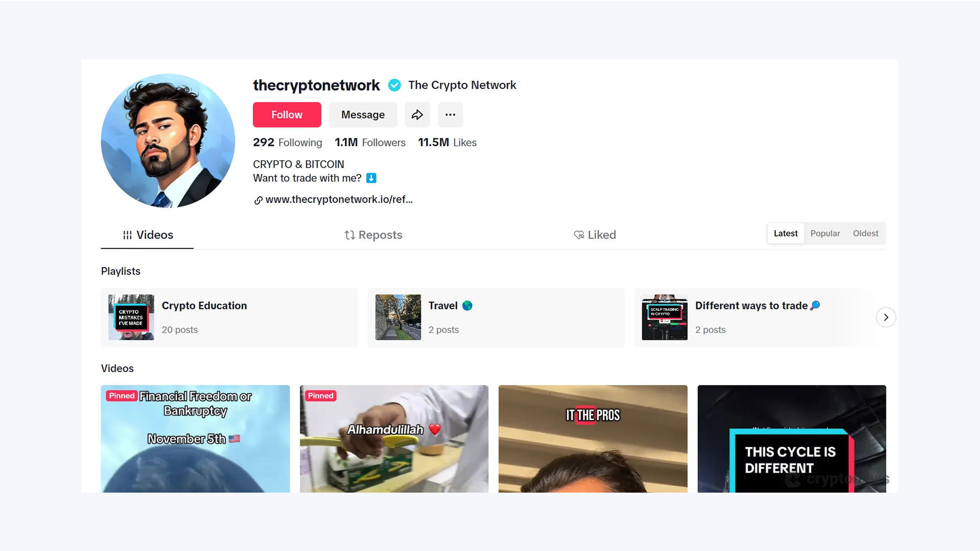Click the Travel playlist street thumbnail
Image resolution: width=980 pixels, height=551 pixels.
pos(398,317)
